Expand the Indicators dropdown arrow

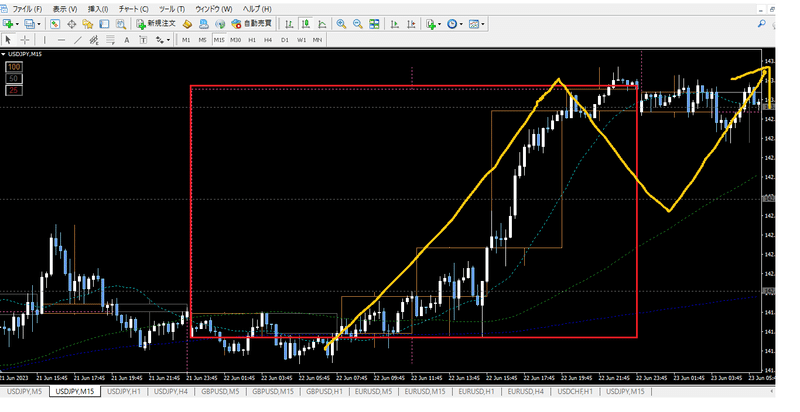pyautogui.click(x=440, y=24)
